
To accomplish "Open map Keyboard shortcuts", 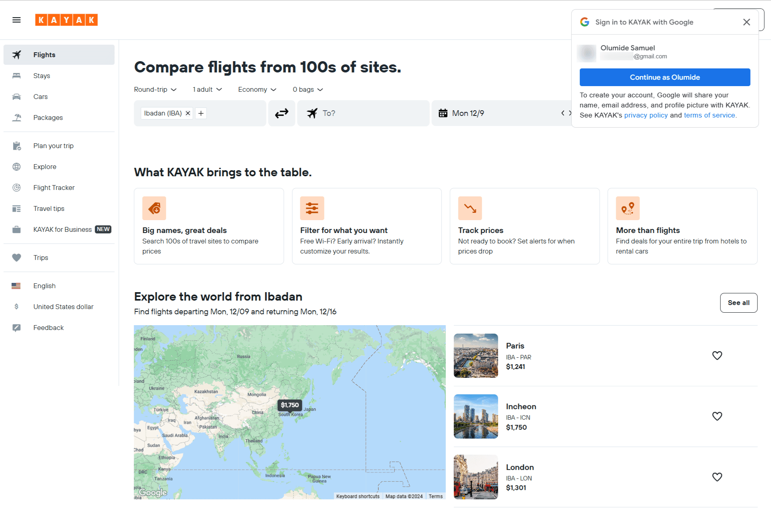I will 358,496.
